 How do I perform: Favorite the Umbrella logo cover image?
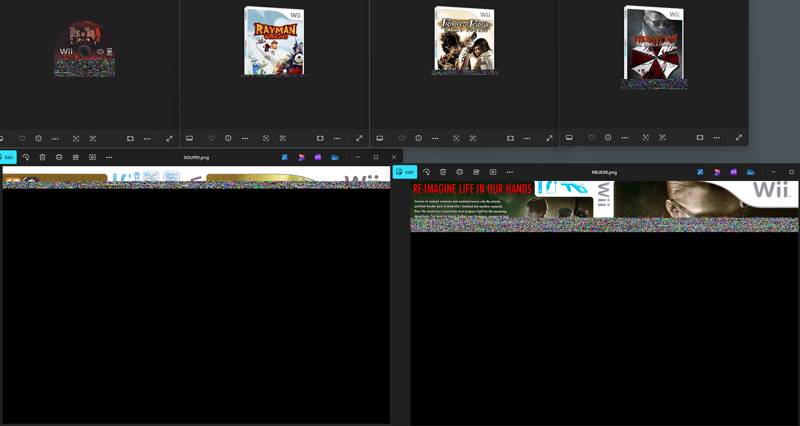pyautogui.click(x=591, y=138)
